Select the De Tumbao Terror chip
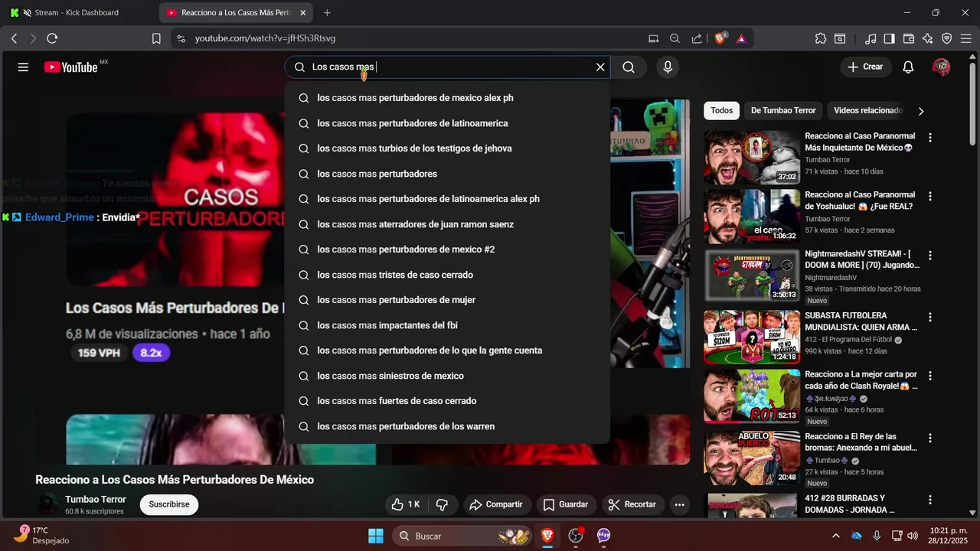980x551 pixels. [x=783, y=110]
